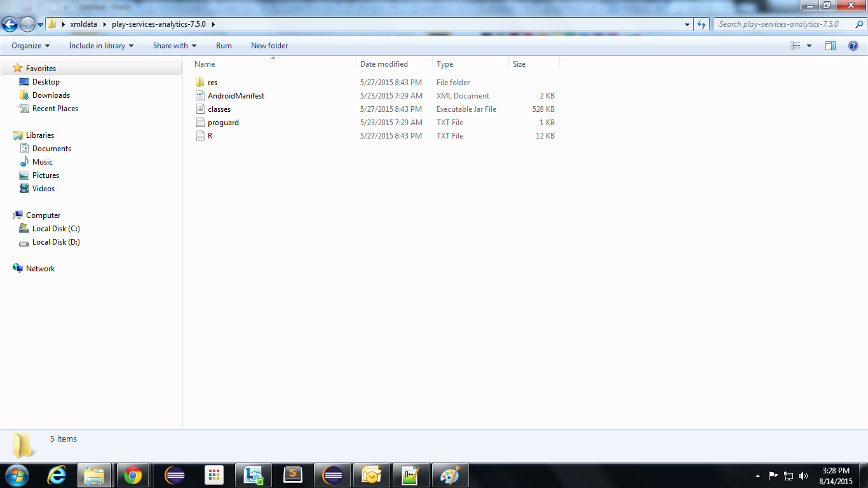The width and height of the screenshot is (868, 488).
Task: Click the Windows Explorer taskbar icon
Action: [95, 475]
